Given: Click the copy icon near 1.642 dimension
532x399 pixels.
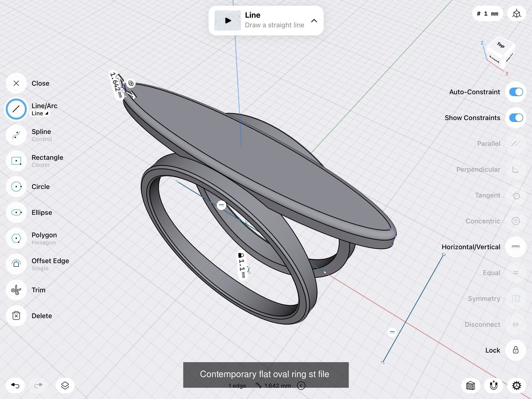Looking at the screenshot, I should pyautogui.click(x=131, y=83).
